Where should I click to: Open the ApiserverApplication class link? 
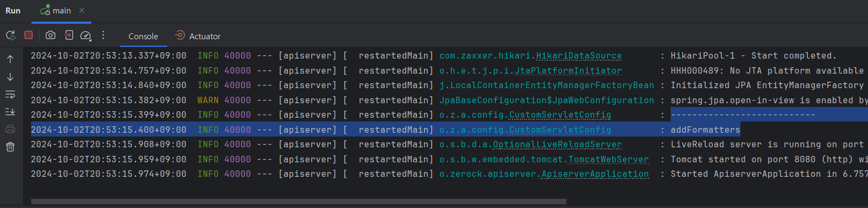tap(595, 174)
